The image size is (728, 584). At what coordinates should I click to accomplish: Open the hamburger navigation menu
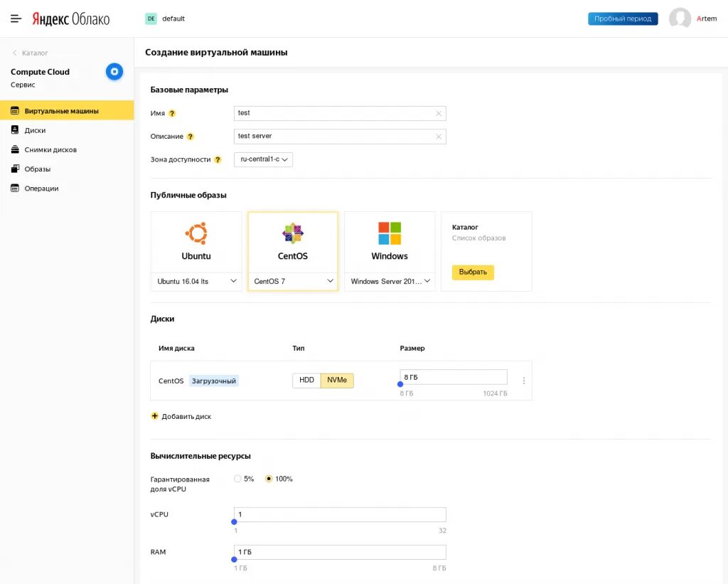(16, 18)
